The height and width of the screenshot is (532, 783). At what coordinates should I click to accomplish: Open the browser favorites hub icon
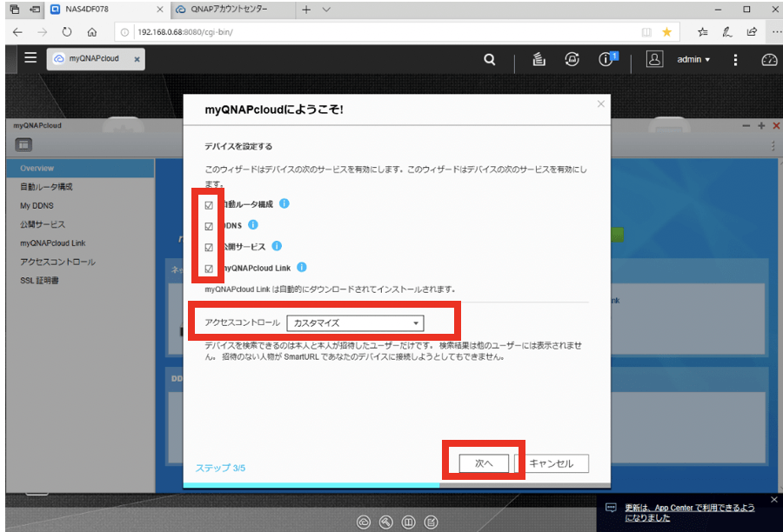[703, 32]
